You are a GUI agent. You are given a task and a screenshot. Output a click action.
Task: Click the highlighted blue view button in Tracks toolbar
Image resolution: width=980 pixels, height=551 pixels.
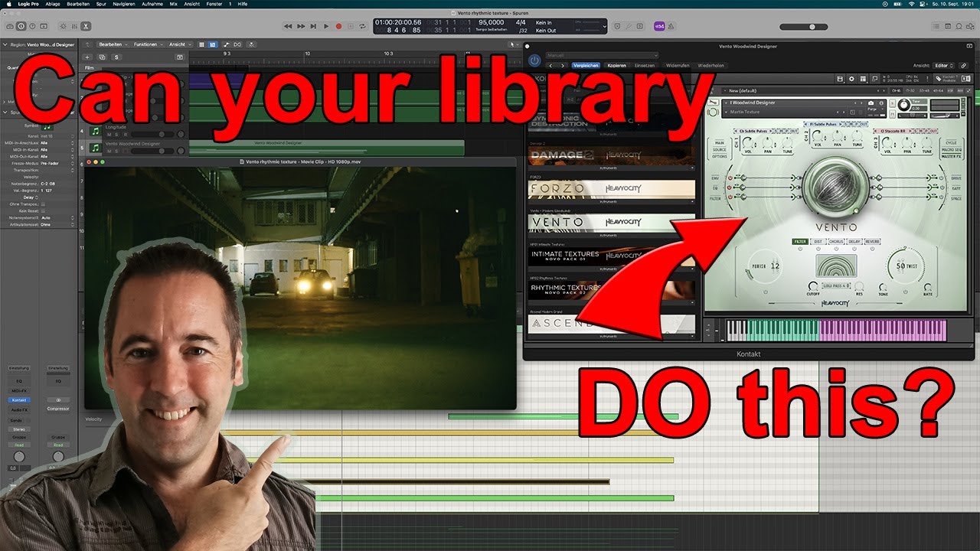[212, 44]
